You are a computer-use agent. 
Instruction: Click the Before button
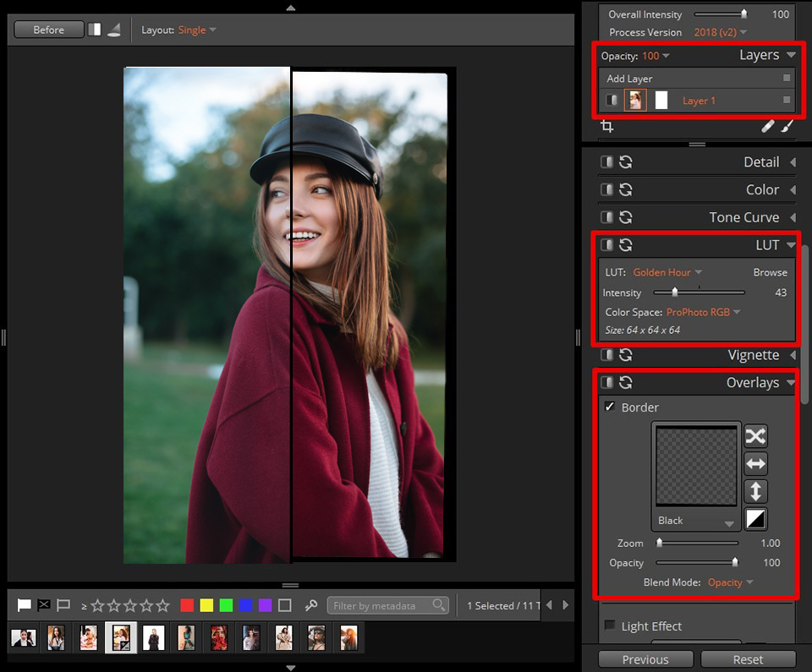pos(48,30)
